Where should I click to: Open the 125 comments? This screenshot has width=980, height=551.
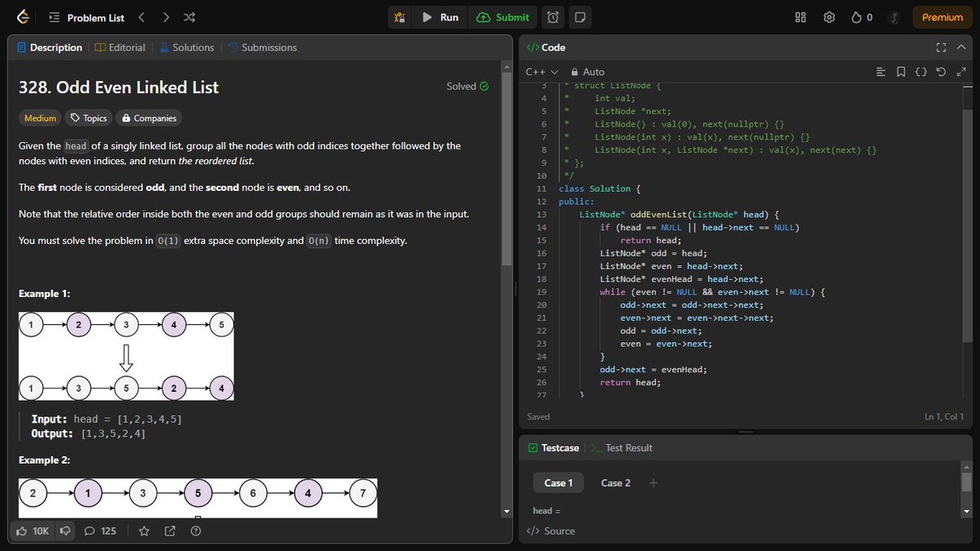tap(100, 531)
